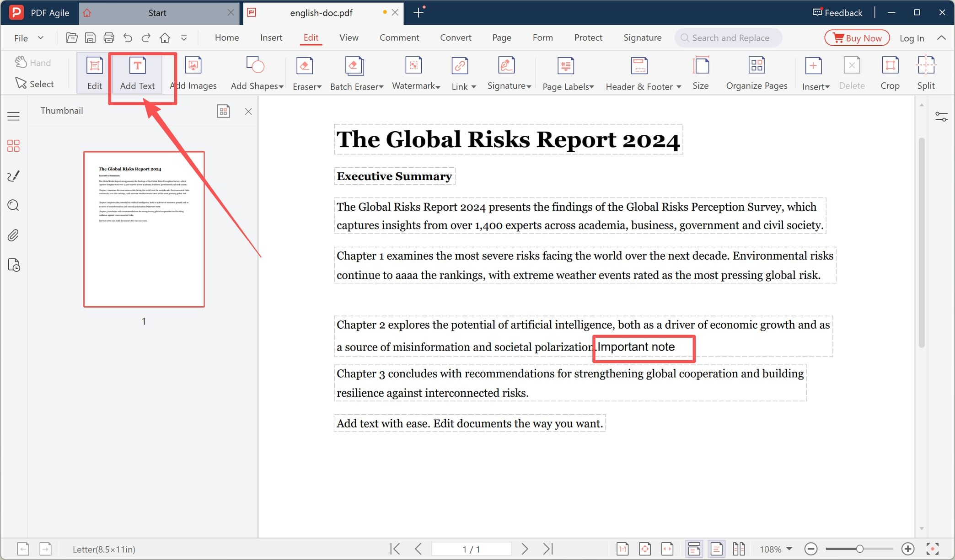Activate the Crop tool

(890, 74)
